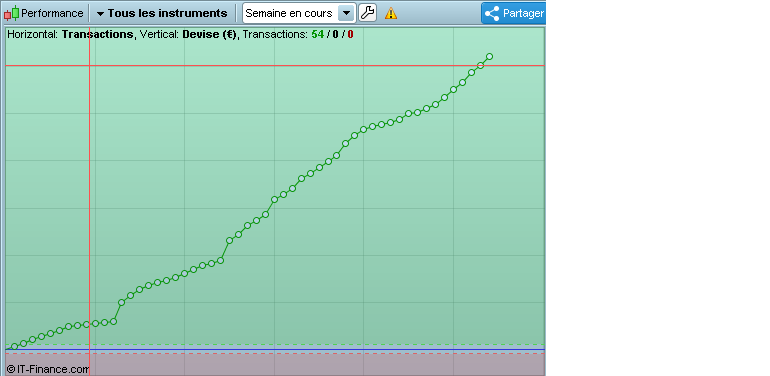Image resolution: width=770 pixels, height=376 pixels.
Task: Select the last data point on the curve
Action: tap(489, 56)
